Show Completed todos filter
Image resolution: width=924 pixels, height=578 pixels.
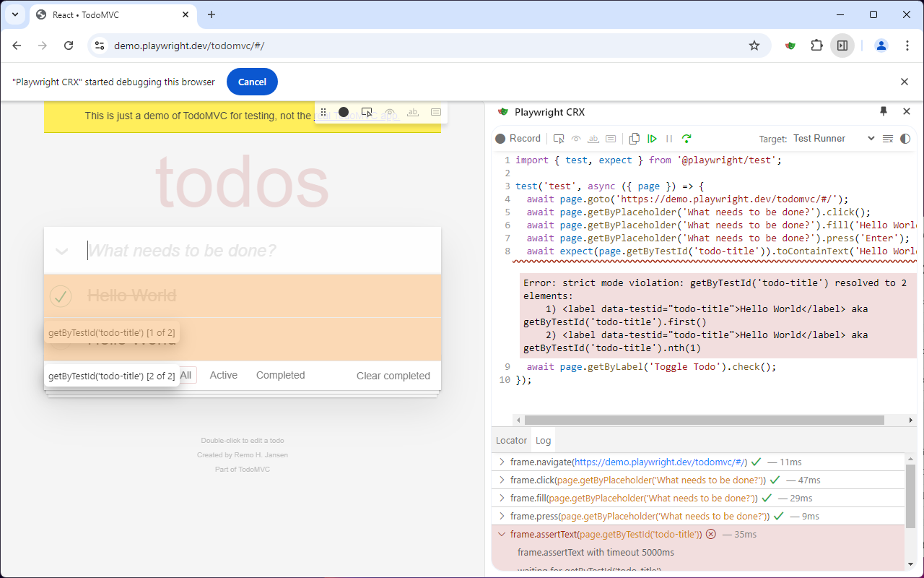point(281,375)
